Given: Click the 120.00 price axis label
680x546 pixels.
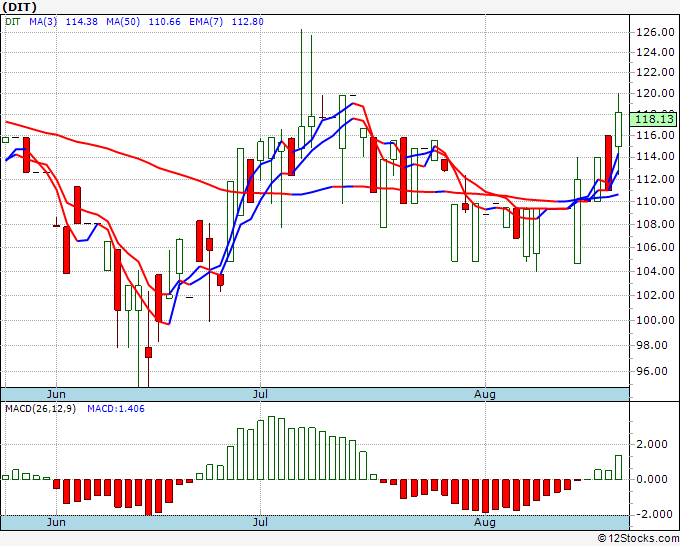Looking at the screenshot, I should 655,93.
